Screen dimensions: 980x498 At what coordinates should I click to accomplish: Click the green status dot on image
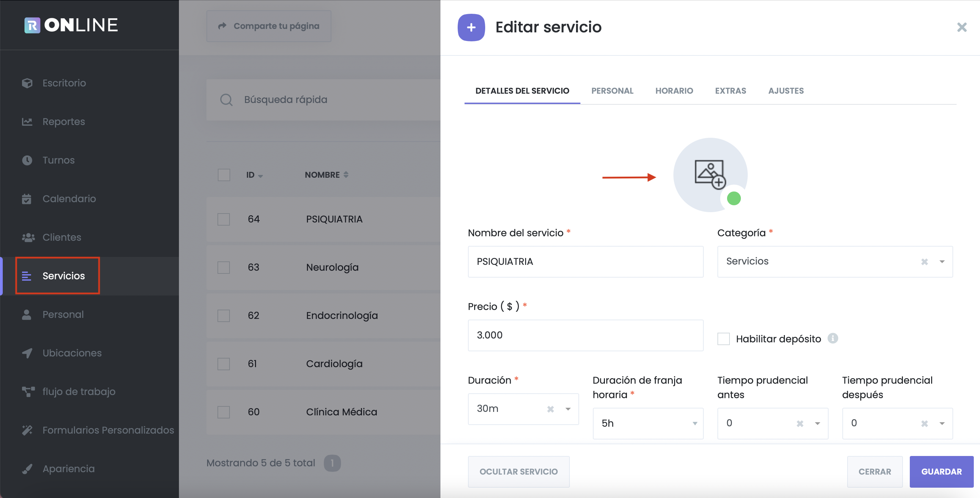(x=734, y=198)
